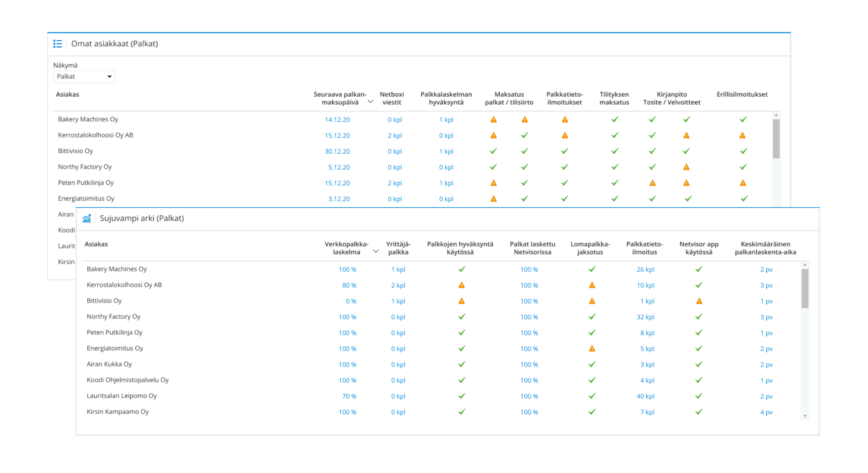Click Lomapalkkajaksotus warning for Bittivisio Oy
Viewport: 868px width, 473px height.
click(592, 301)
